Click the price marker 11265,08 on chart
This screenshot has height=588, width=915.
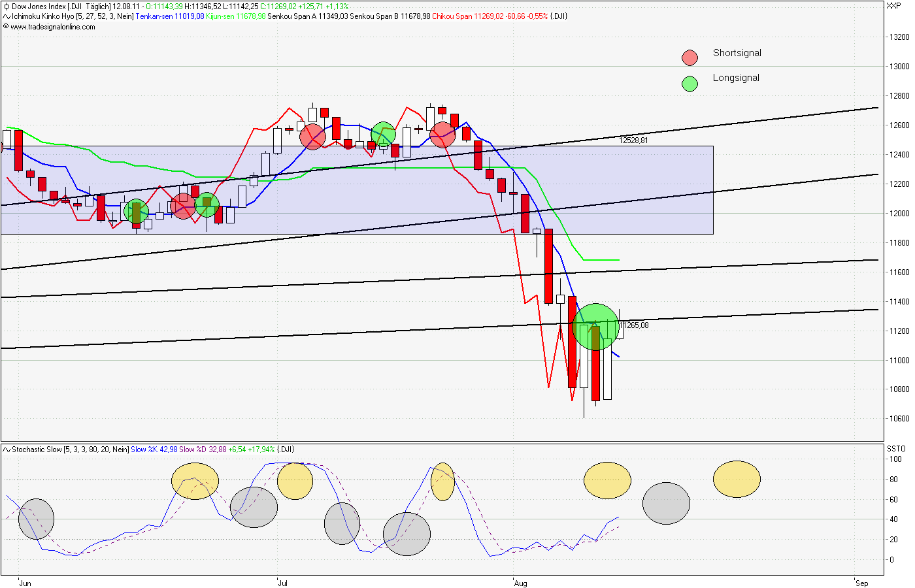coord(633,323)
